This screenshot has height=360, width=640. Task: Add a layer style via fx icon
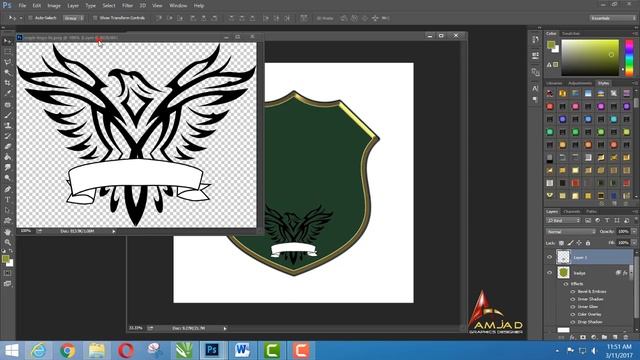click(x=572, y=337)
